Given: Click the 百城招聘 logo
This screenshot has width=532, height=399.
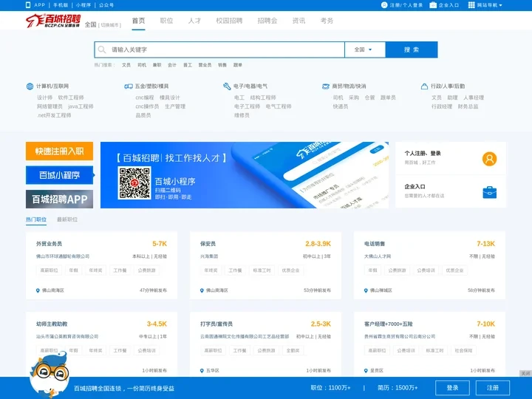Looking at the screenshot, I should 53,21.
